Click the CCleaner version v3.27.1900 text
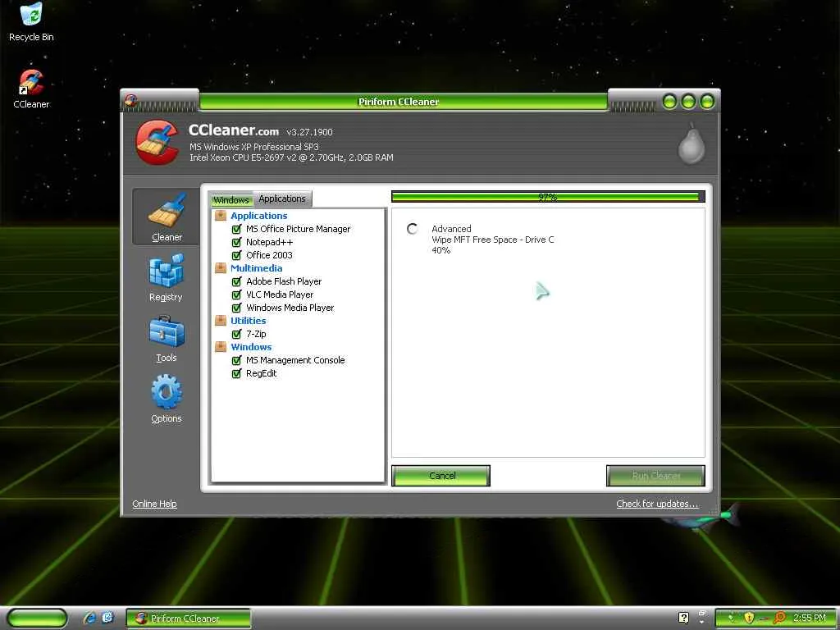840x630 pixels. pyautogui.click(x=309, y=132)
